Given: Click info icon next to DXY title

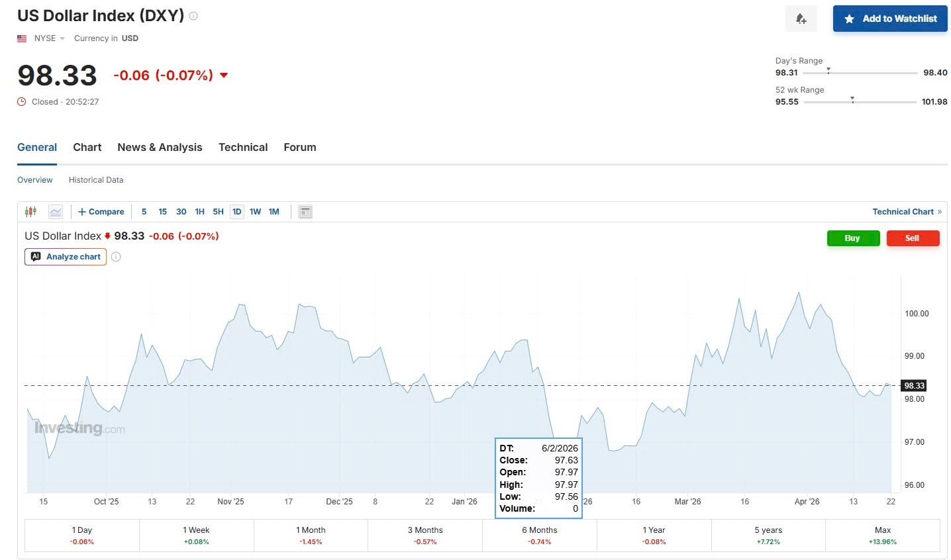Looking at the screenshot, I should (193, 16).
